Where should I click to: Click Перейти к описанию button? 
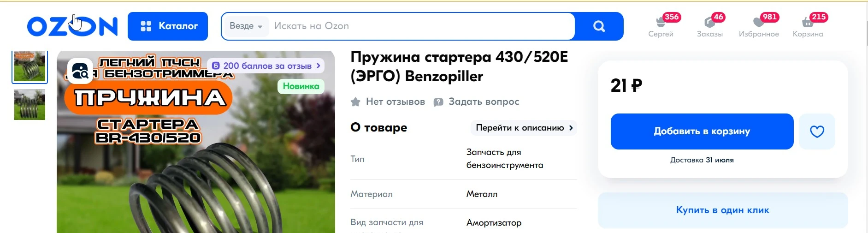pyautogui.click(x=524, y=128)
